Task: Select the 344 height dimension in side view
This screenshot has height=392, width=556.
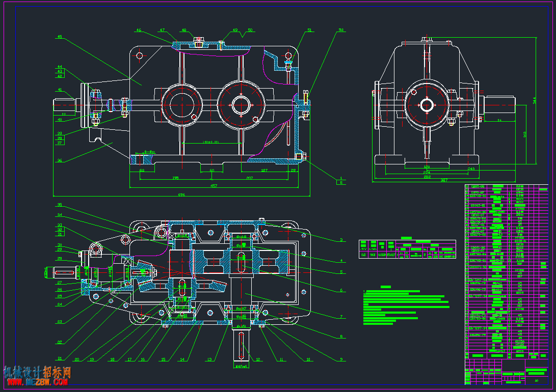Action: tap(535, 101)
